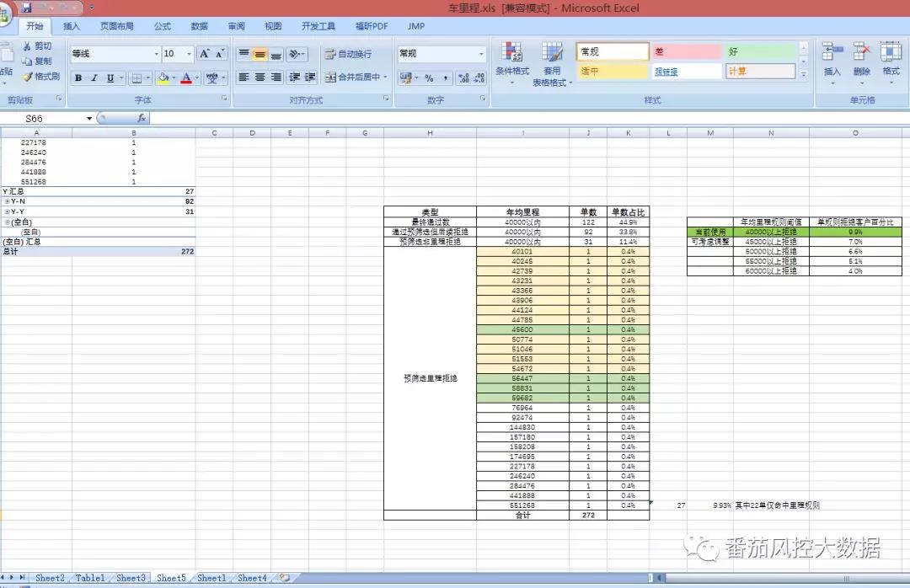Screen dimensions: 910x588
Task: Toggle Bold formatting
Action: tap(78, 78)
